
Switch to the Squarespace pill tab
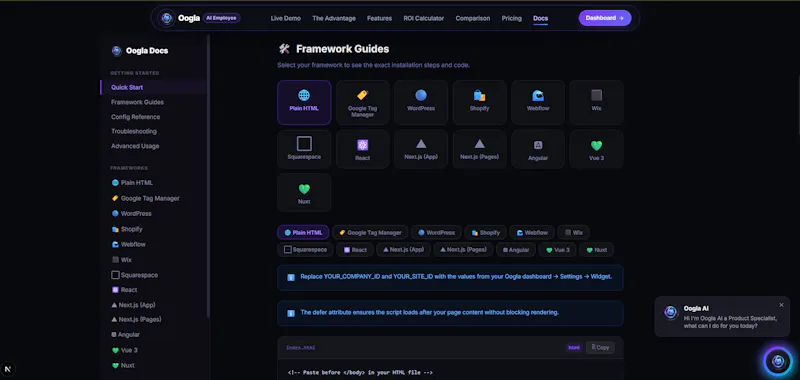click(306, 250)
